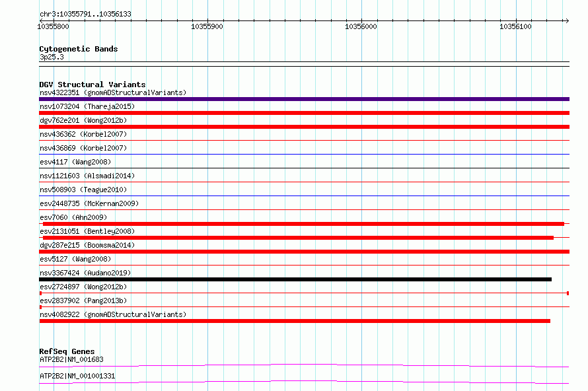Click esv4117 (Wang2008) variant label
Viewport: 588px width, 391px height.
75,162
